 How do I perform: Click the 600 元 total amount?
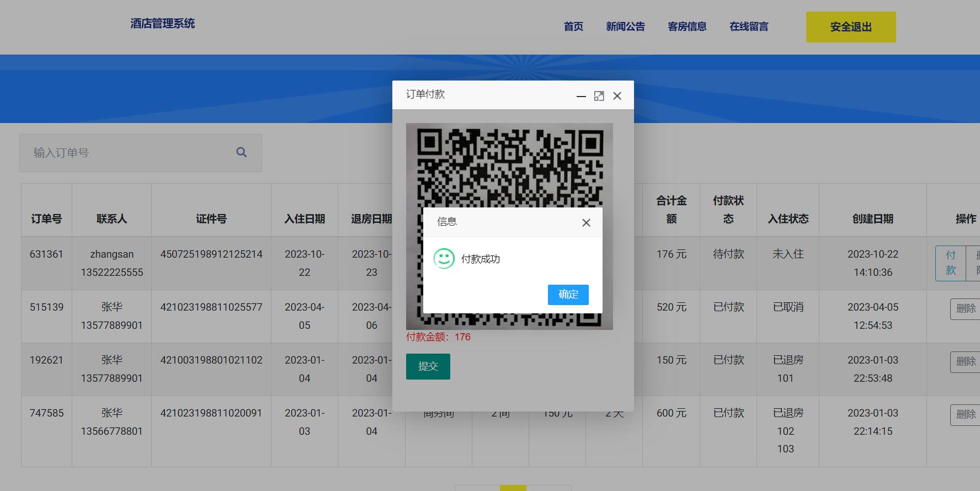pyautogui.click(x=672, y=413)
